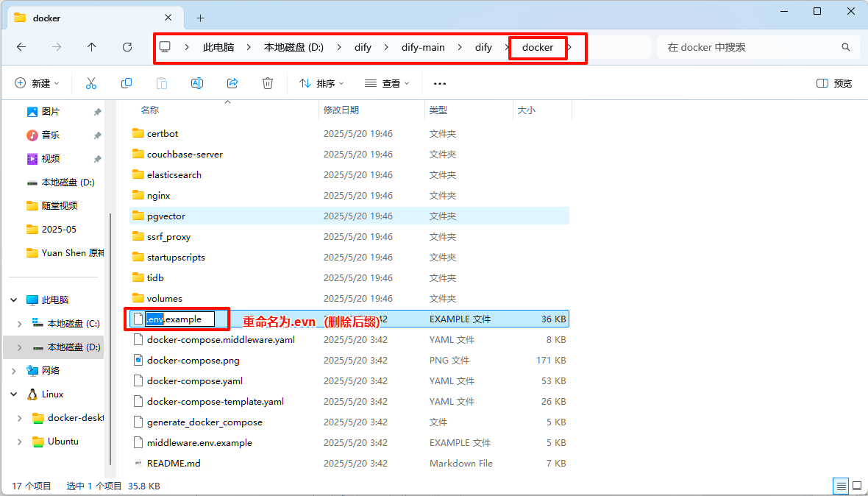
Task: Open the See more ellipsis menu
Action: click(440, 84)
